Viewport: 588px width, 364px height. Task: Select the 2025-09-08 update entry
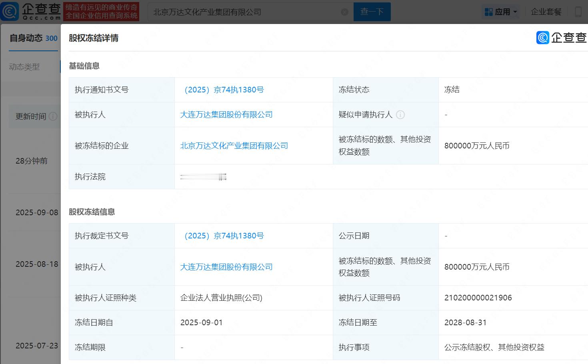coord(37,212)
